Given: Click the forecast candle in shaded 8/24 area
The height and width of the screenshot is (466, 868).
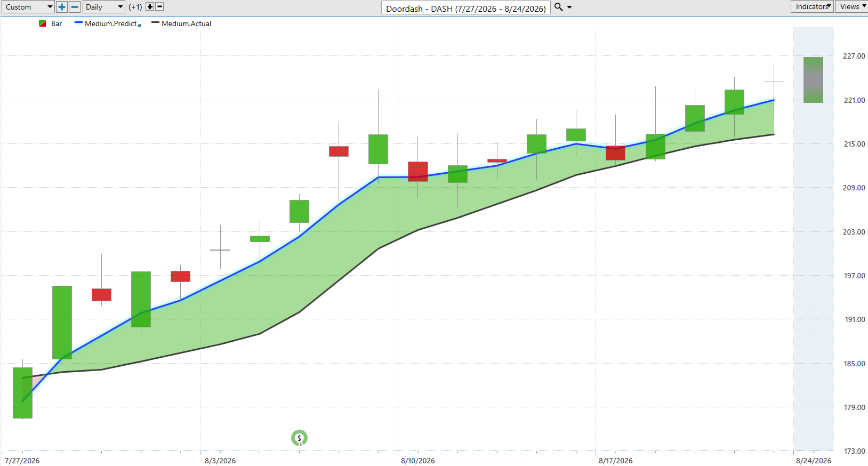Looking at the screenshot, I should pos(813,80).
